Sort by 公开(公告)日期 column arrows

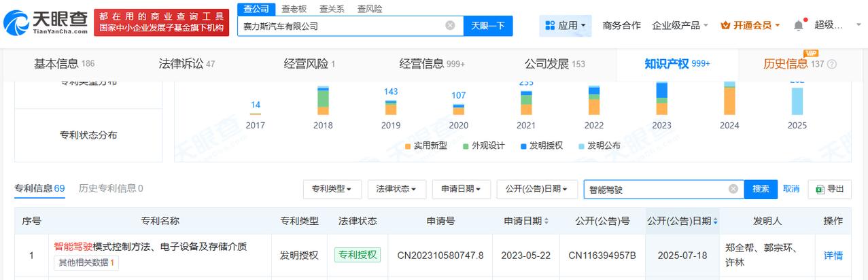(715, 221)
